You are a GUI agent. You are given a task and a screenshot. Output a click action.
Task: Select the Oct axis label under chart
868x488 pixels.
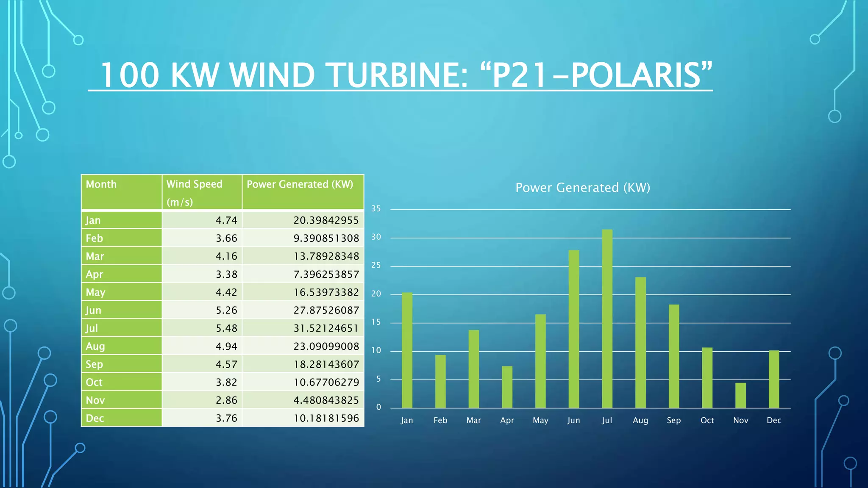pyautogui.click(x=707, y=420)
